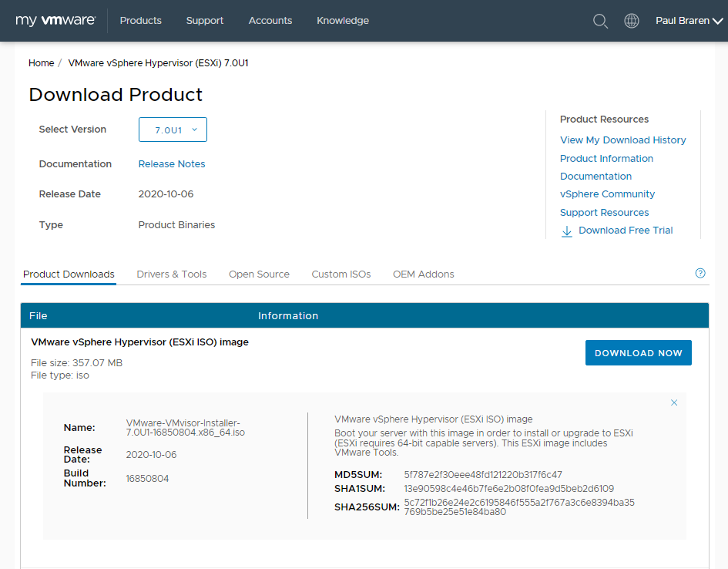
Task: Open the Accounts menu
Action: pos(270,21)
